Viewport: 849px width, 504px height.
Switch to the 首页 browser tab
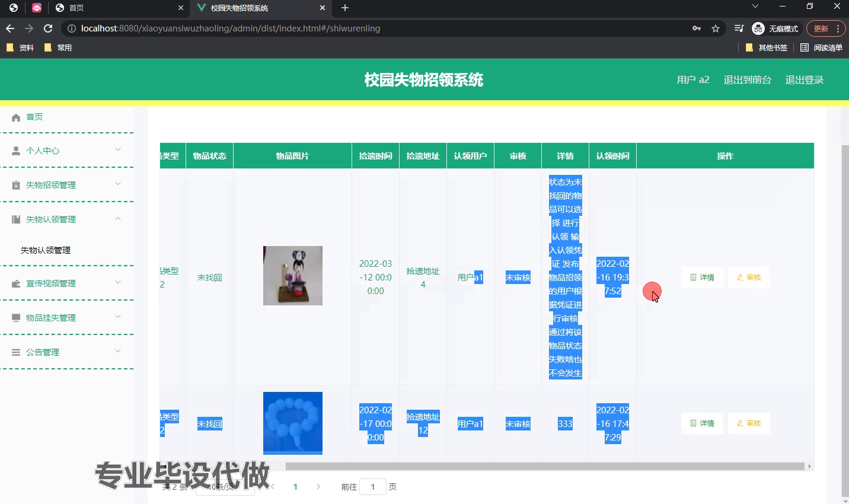tap(119, 8)
